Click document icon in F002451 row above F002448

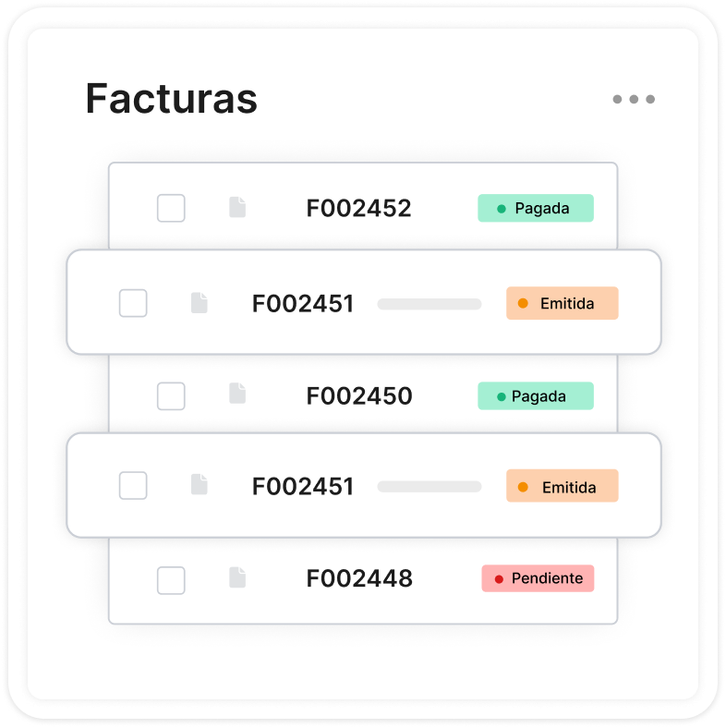click(x=199, y=484)
